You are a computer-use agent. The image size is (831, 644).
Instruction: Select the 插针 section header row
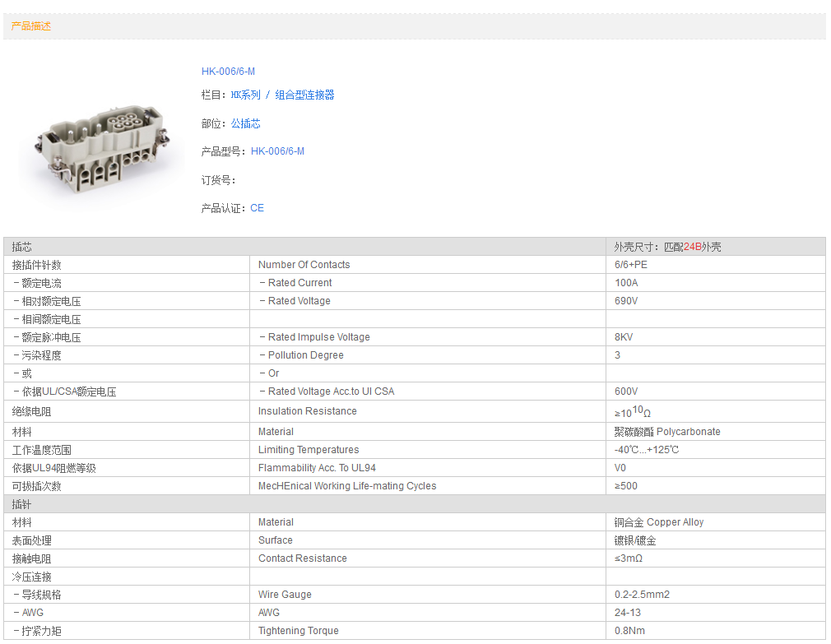(304, 504)
